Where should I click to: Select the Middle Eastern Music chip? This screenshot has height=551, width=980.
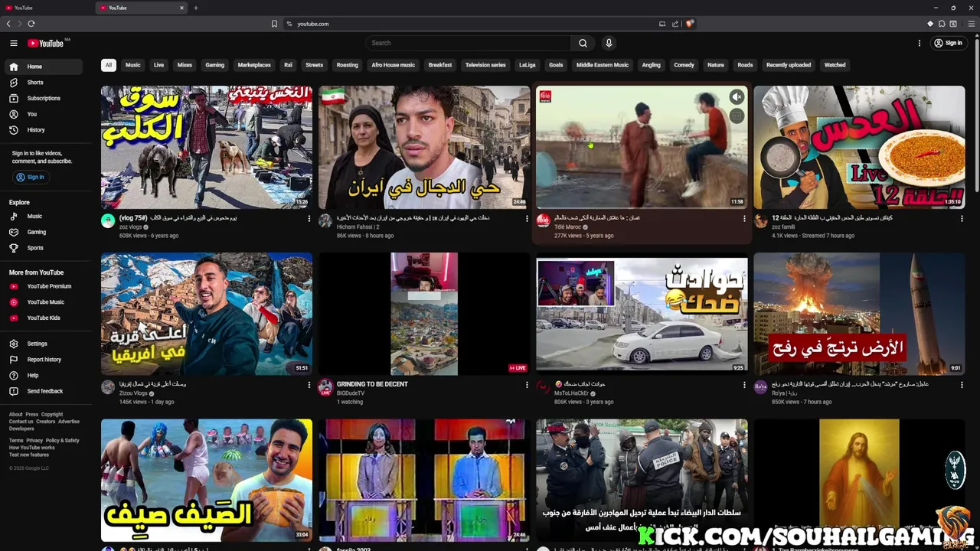[602, 65]
